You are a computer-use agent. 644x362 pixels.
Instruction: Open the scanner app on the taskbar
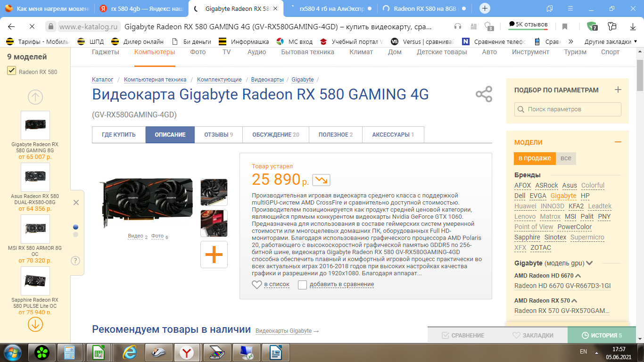(216, 352)
